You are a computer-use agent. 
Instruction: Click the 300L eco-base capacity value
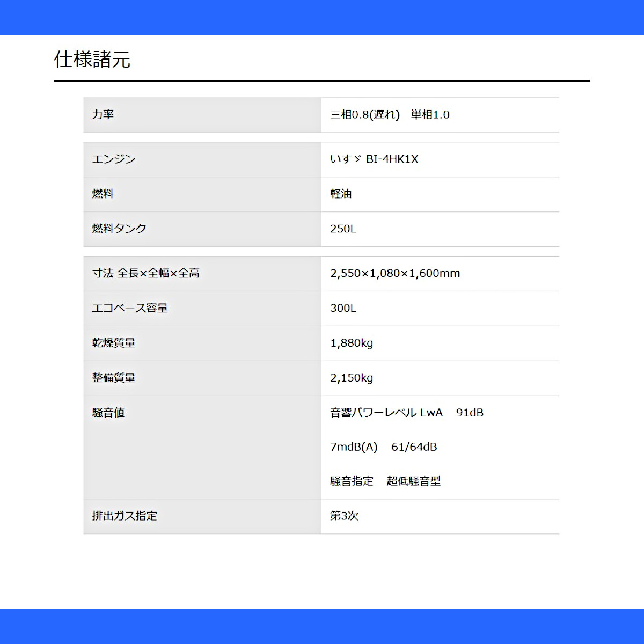point(343,308)
